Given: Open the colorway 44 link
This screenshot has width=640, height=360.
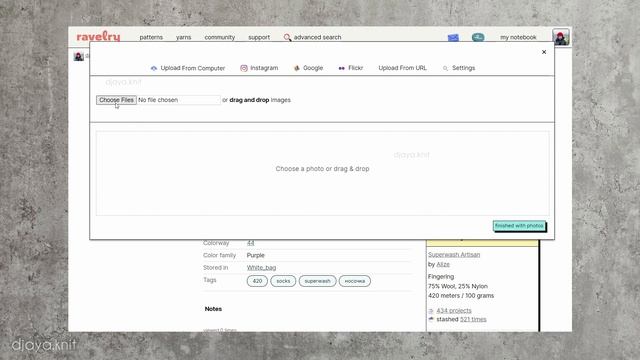Looking at the screenshot, I should point(250,243).
